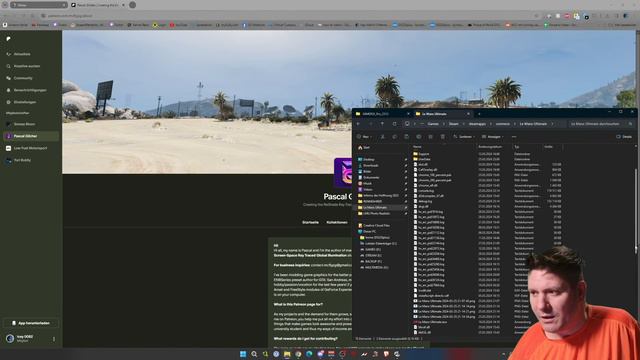Refresh the Explorer folder view
The width and height of the screenshot is (640, 360).
coord(394,124)
